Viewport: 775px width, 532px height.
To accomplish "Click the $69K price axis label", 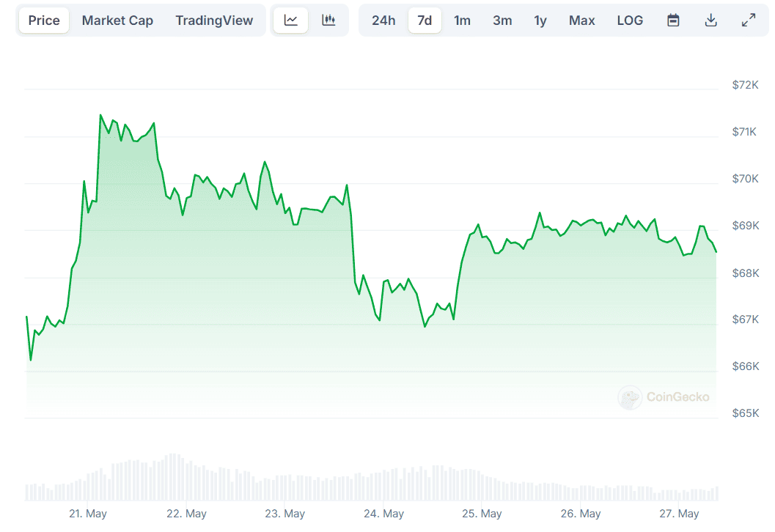I will pyautogui.click(x=746, y=226).
